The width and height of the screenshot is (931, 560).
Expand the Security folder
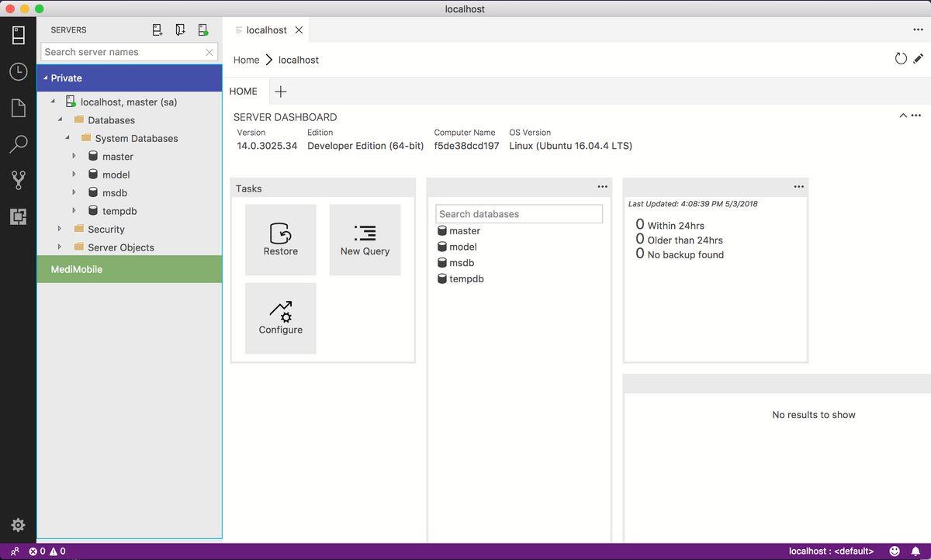tap(60, 229)
